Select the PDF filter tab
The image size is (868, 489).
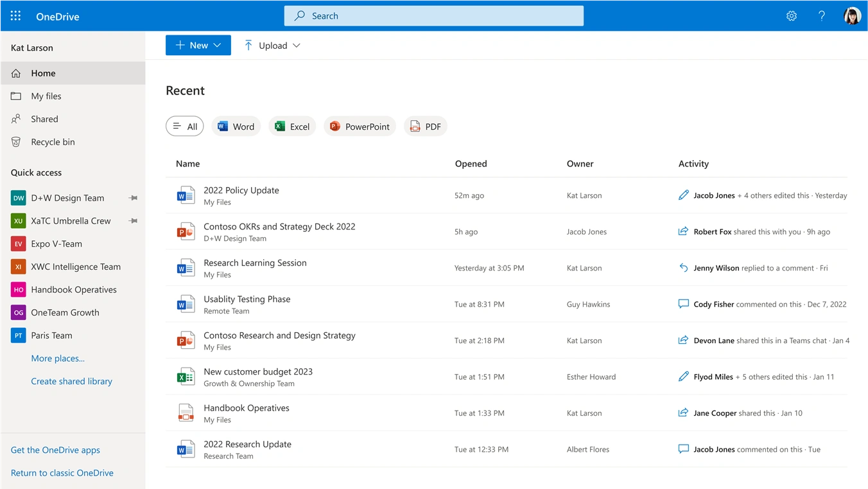425,126
